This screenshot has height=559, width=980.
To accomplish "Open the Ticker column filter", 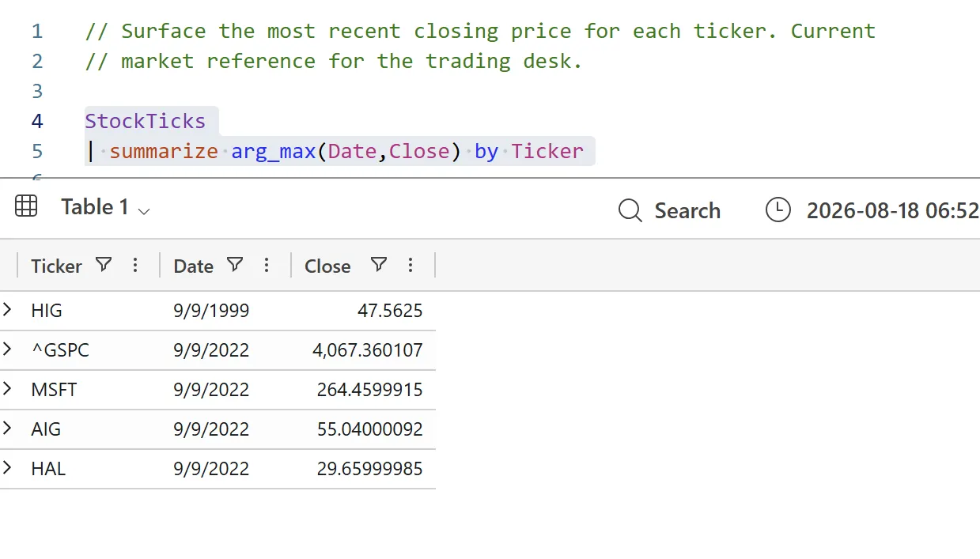I will click(x=104, y=265).
